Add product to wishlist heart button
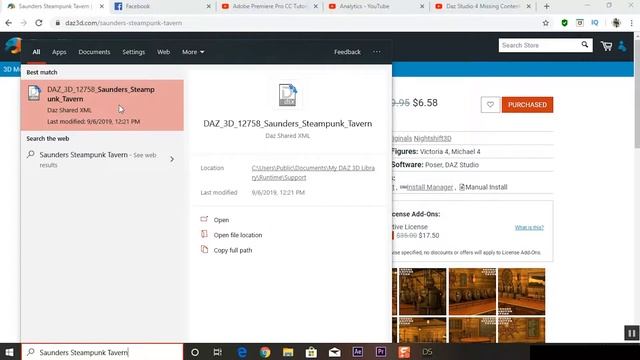 coord(490,105)
